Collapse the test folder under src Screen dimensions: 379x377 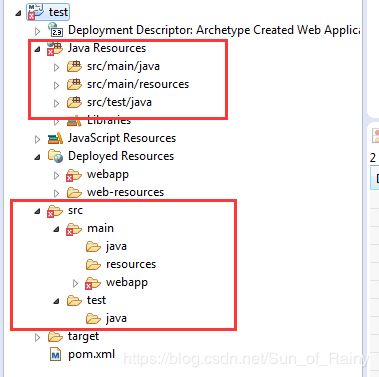[x=56, y=301]
